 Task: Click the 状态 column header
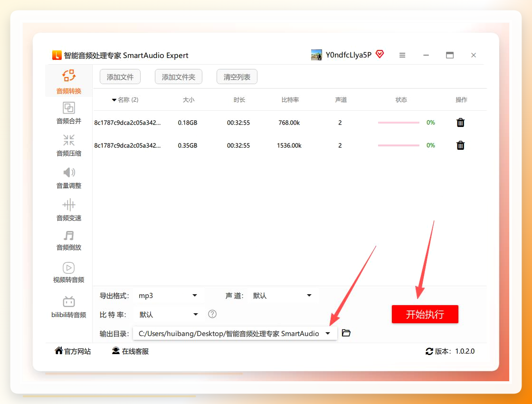401,100
